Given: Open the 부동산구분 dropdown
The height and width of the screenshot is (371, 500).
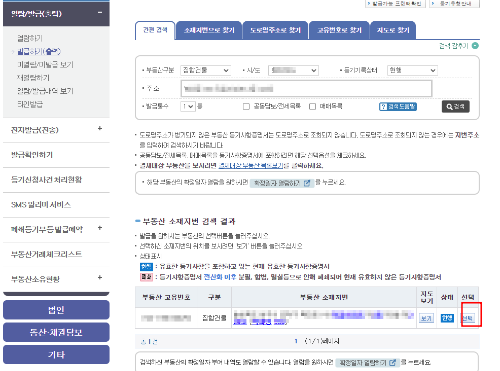Looking at the screenshot, I should (205, 70).
